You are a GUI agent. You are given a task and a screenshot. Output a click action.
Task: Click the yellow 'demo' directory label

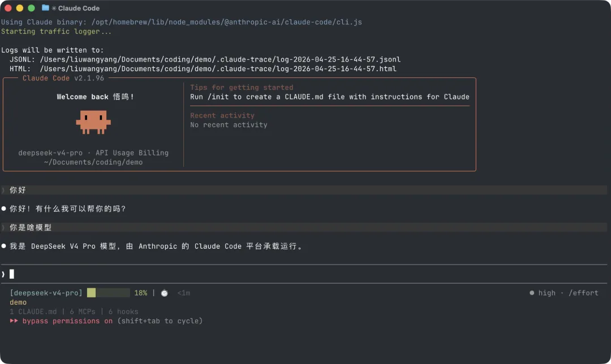click(18, 302)
